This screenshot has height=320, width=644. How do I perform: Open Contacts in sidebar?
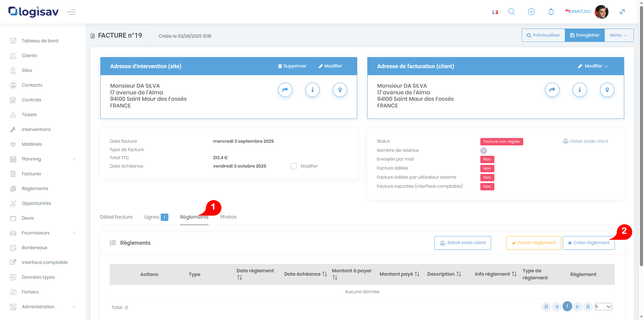(32, 85)
